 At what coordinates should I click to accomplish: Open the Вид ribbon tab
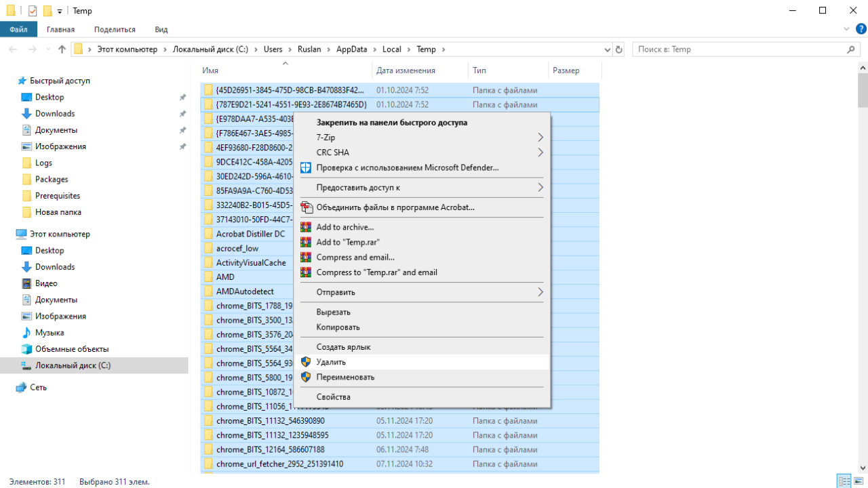pos(161,29)
